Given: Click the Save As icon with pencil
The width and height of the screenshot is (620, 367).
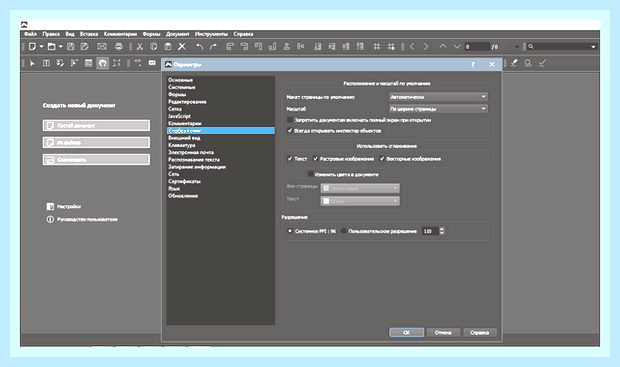Looking at the screenshot, I should pos(85,47).
